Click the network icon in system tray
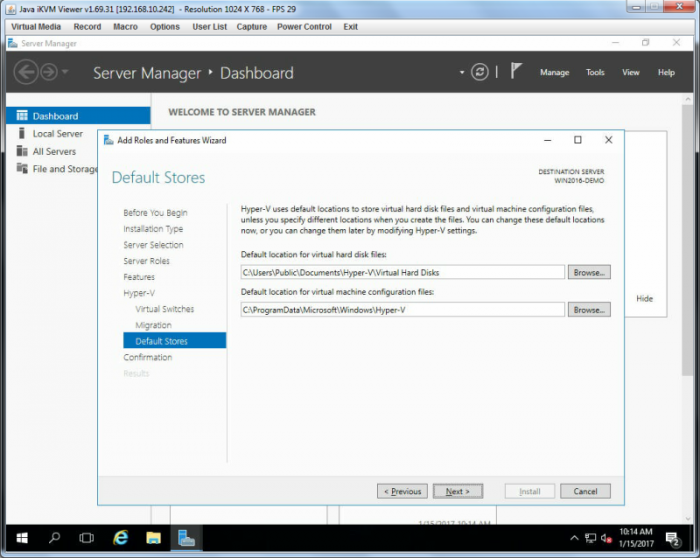 pyautogui.click(x=590, y=538)
